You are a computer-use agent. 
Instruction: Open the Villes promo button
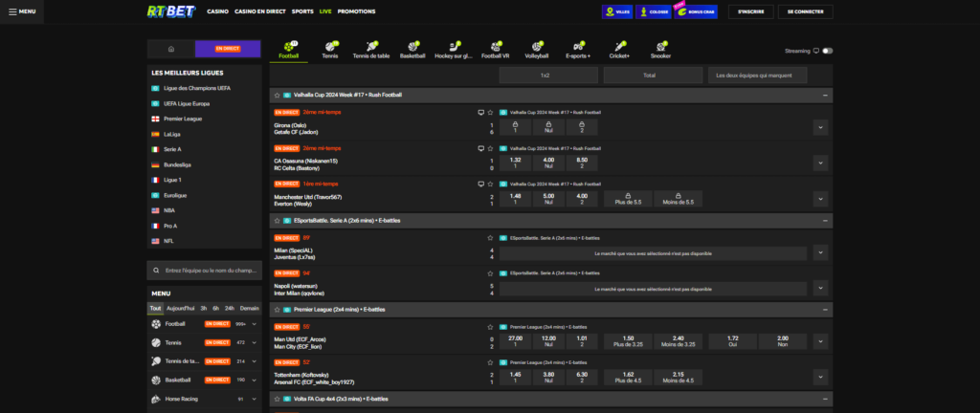pos(617,11)
